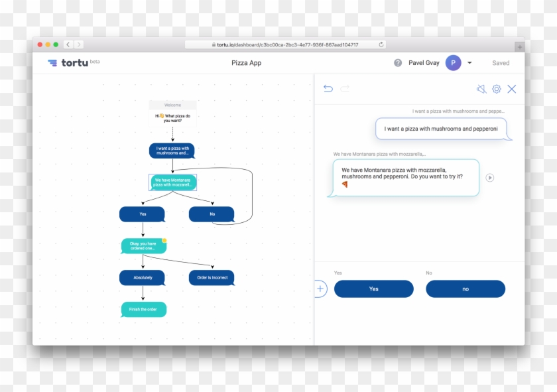The width and height of the screenshot is (557, 392).
Task: Reload the page in browser
Action: (x=381, y=45)
